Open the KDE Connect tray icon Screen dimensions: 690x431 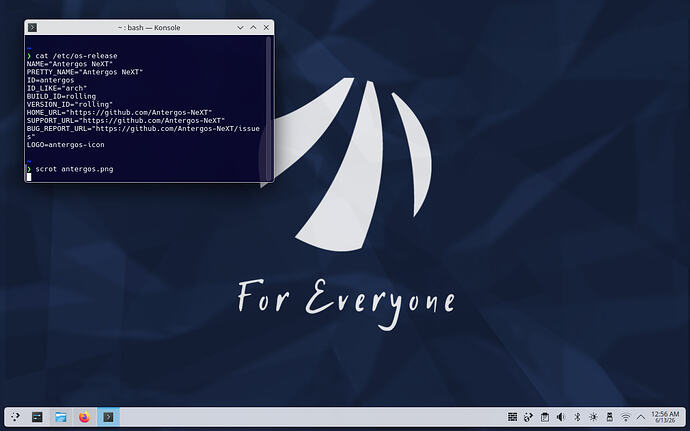click(x=529, y=416)
